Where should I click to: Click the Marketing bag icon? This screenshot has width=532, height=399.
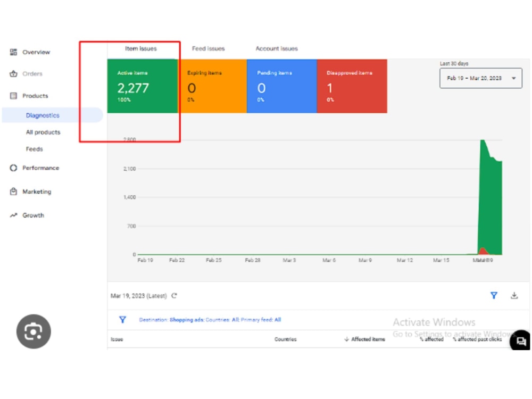pos(13,192)
